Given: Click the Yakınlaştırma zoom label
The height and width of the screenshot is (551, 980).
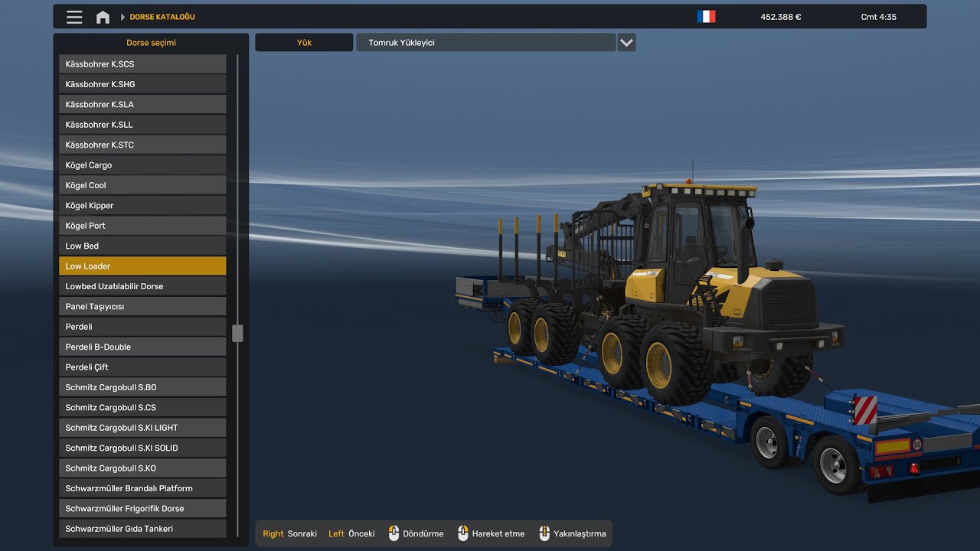Looking at the screenshot, I should [x=580, y=534].
